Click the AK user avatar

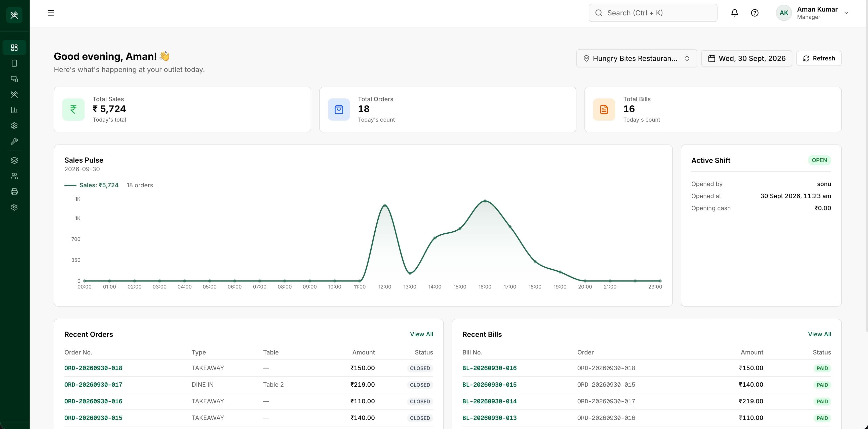coord(784,13)
